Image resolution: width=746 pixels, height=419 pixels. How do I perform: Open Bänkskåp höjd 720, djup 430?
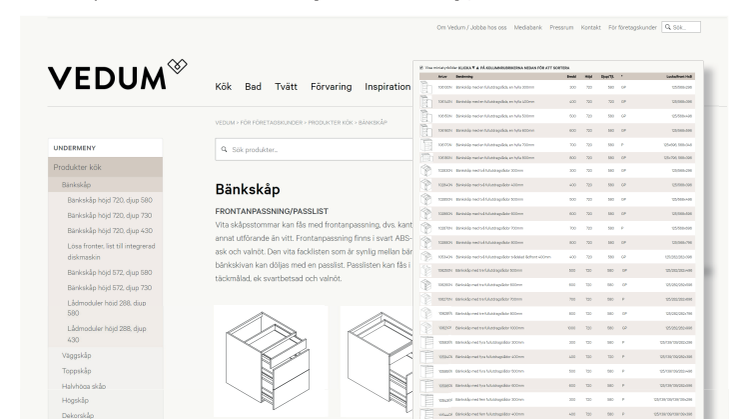(x=110, y=231)
